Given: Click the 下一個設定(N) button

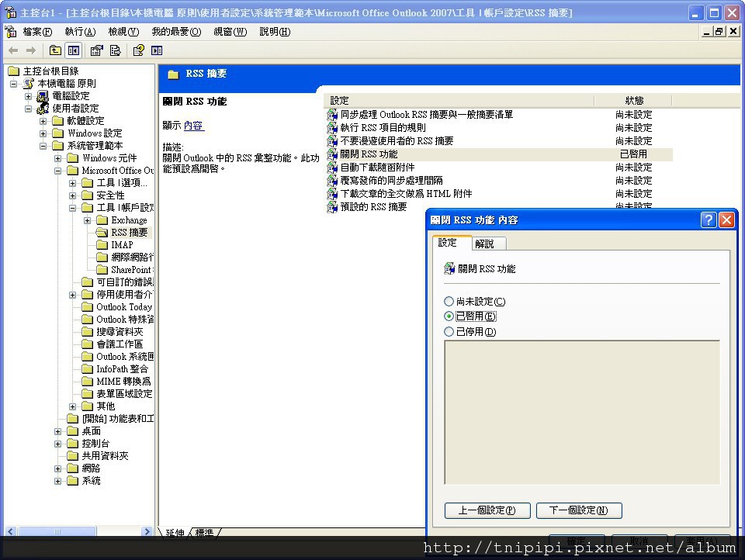Looking at the screenshot, I should pos(579,510).
